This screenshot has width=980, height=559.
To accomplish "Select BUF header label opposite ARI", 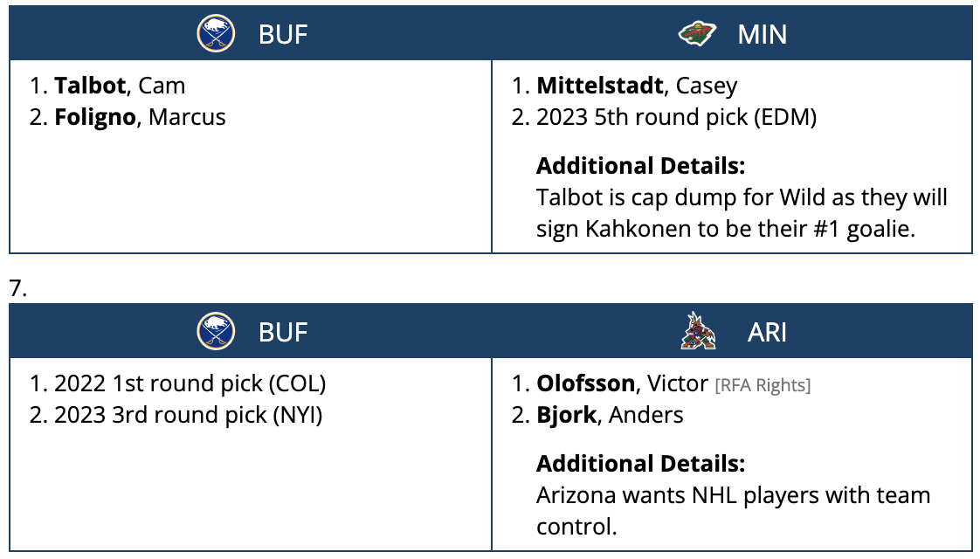I will coord(283,332).
